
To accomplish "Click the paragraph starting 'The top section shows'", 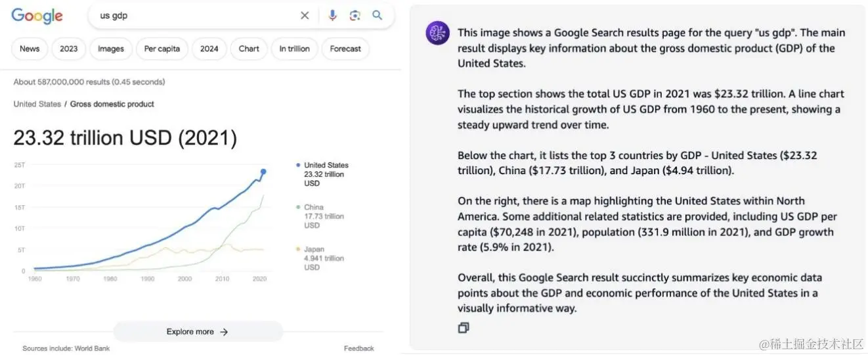I will [651, 109].
